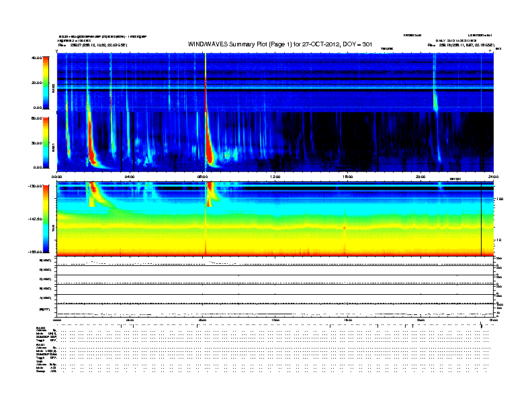Click the small red spot near 16:00 in TNR
The width and height of the screenshot is (532, 411).
click(x=345, y=228)
